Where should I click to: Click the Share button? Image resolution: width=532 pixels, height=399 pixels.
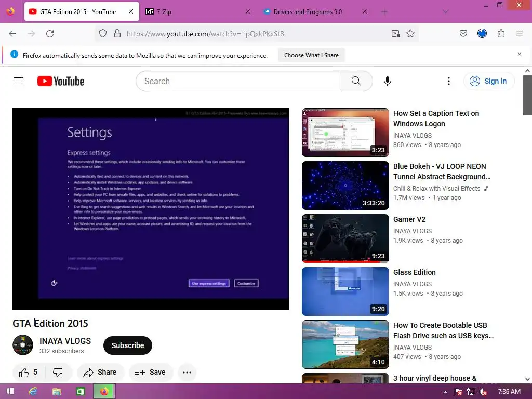pyautogui.click(x=101, y=373)
